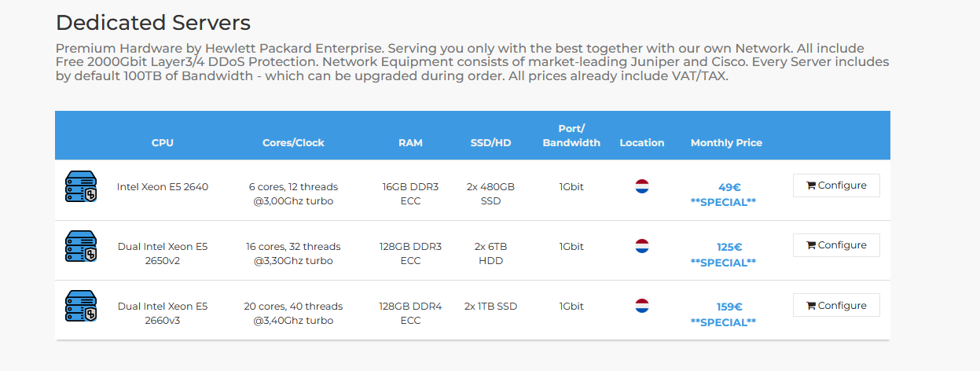The height and width of the screenshot is (371, 980).
Task: Click Netherlands flag in the 125€ row
Action: [642, 246]
